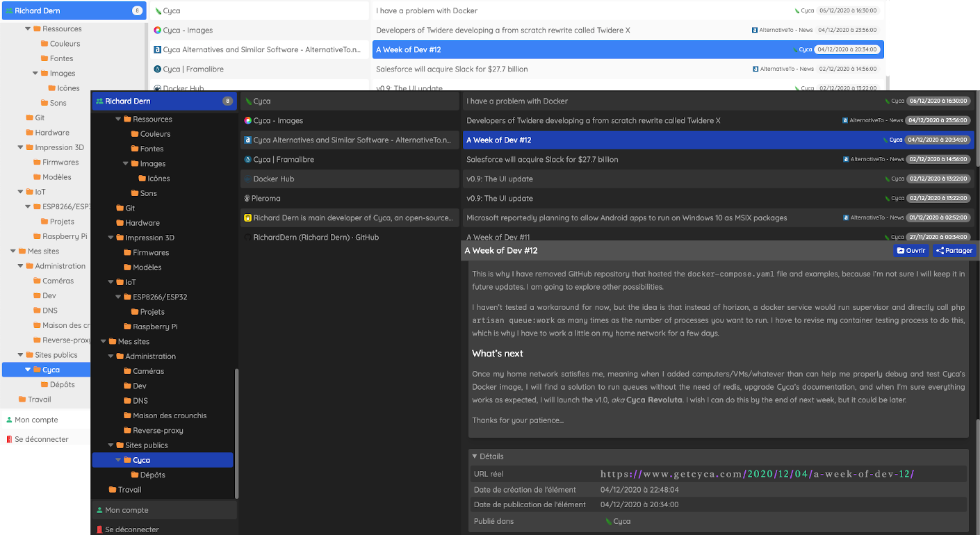Click Mon compte user icon in dark window

pos(99,510)
